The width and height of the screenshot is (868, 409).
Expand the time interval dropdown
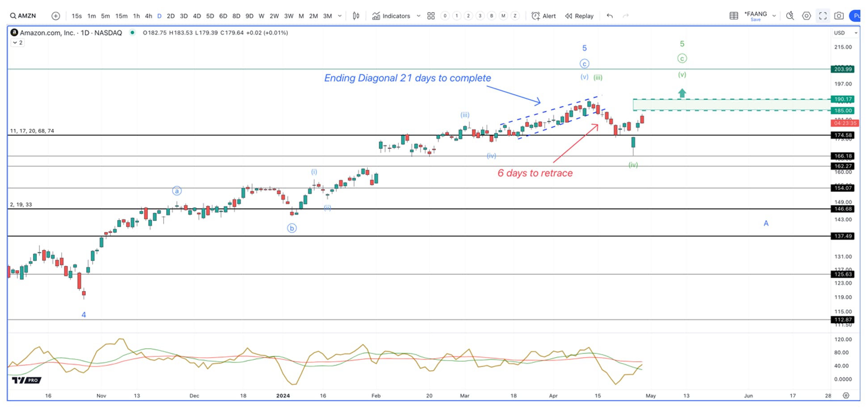tap(340, 16)
